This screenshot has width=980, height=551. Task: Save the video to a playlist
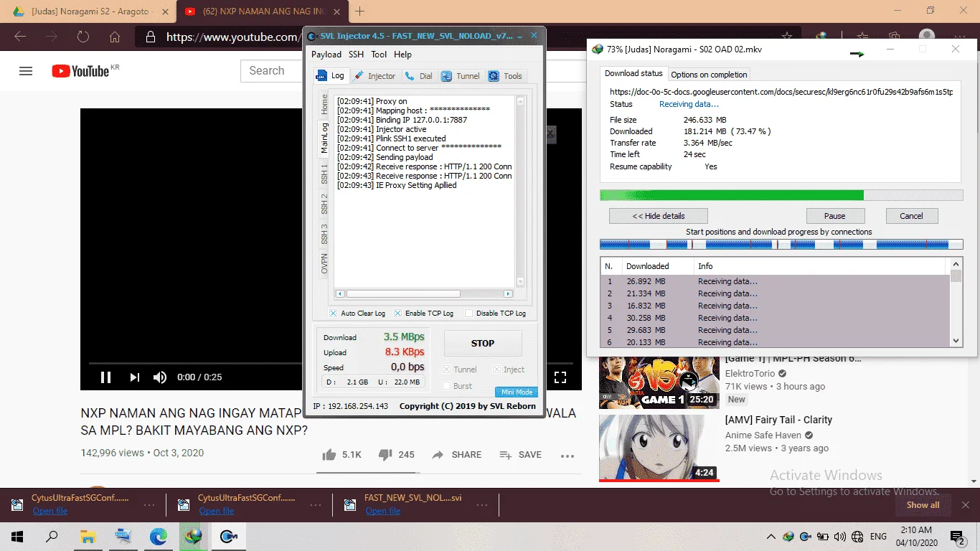coord(521,455)
